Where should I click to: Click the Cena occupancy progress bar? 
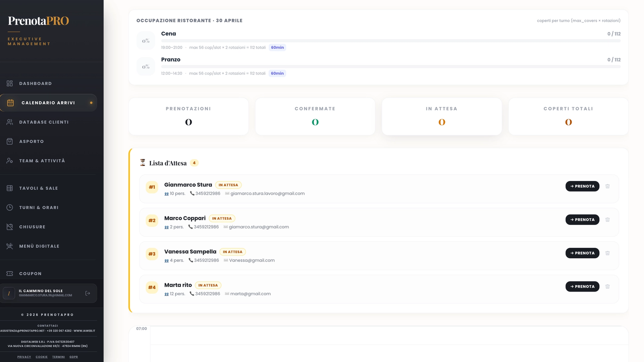point(391,41)
